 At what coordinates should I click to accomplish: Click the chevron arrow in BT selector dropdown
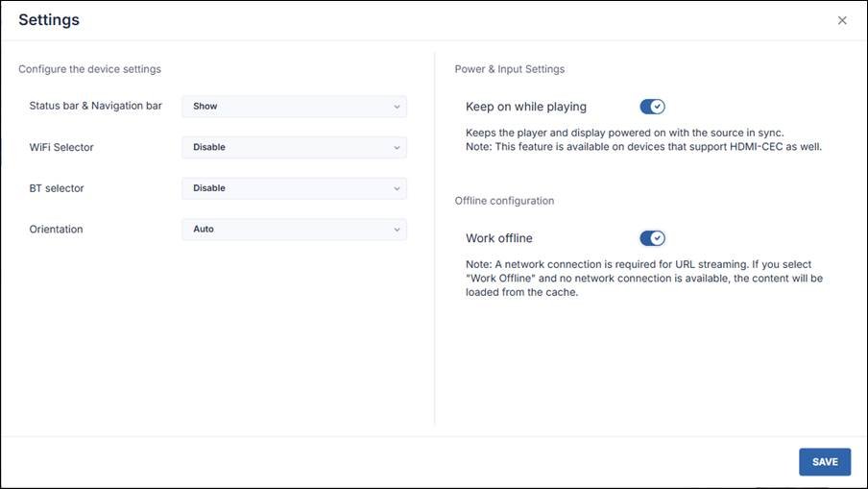click(397, 188)
